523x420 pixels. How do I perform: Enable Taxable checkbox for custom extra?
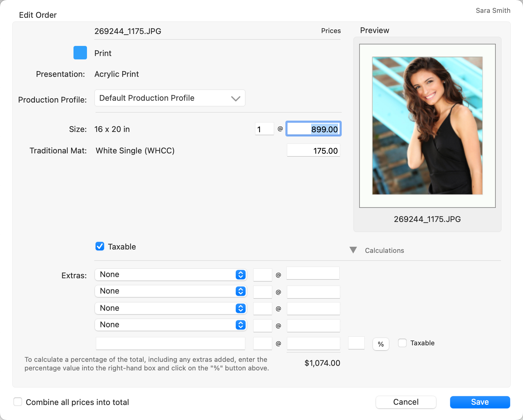click(402, 343)
